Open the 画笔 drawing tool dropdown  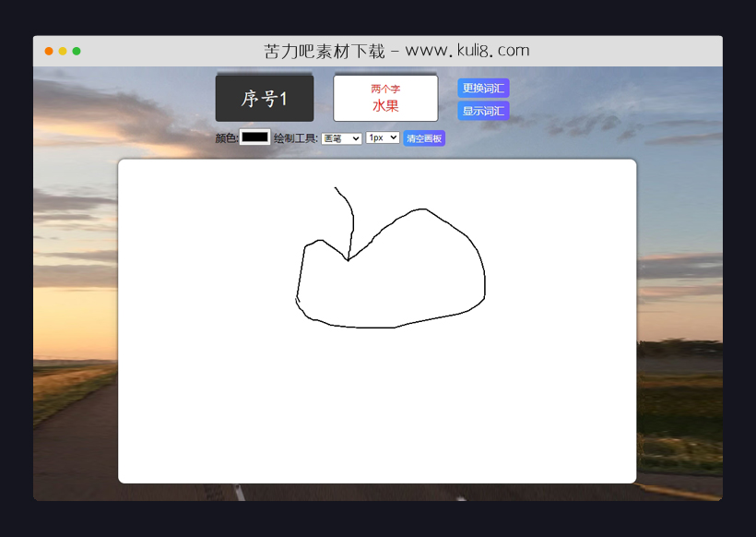pos(340,137)
